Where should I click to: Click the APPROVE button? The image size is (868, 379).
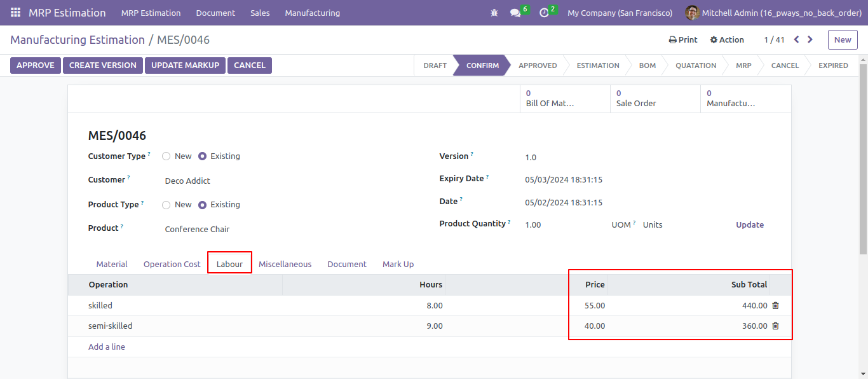[x=36, y=65]
